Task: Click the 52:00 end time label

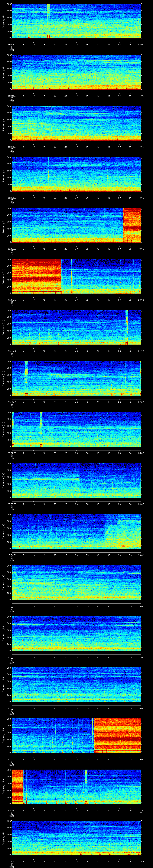Action: (x=141, y=402)
